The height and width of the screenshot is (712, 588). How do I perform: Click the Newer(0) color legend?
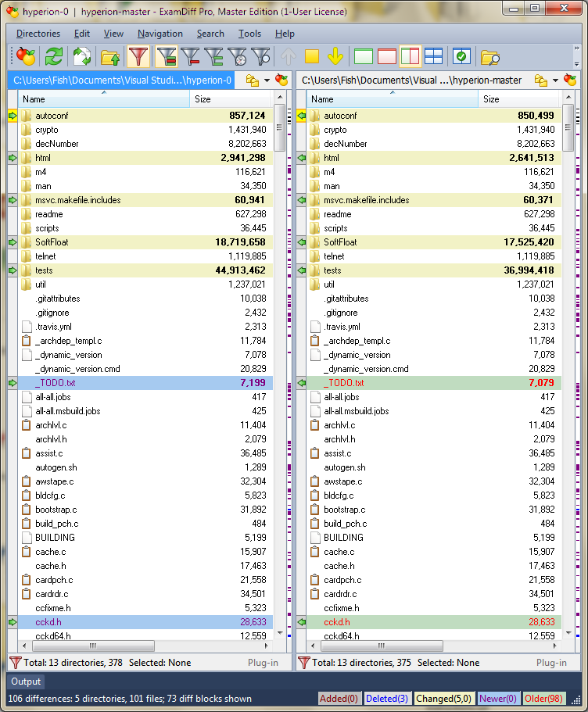tap(497, 699)
